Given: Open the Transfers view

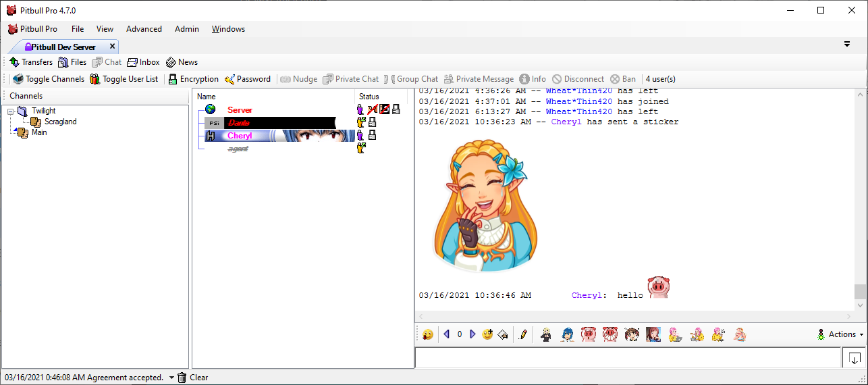Looking at the screenshot, I should tap(31, 62).
